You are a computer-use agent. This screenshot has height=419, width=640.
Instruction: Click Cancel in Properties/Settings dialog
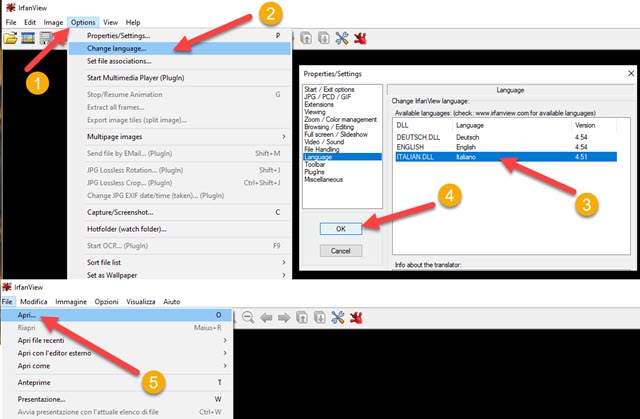341,251
